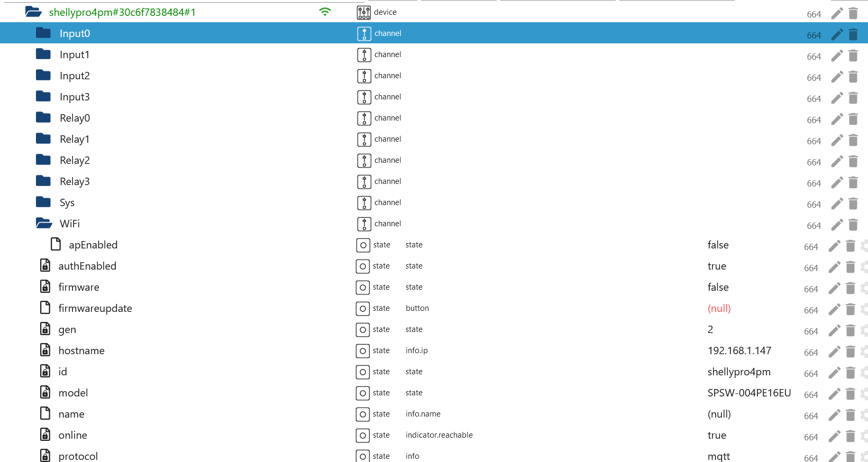868x462 pixels.
Task: Delete the Sys channel
Action: 853,204
